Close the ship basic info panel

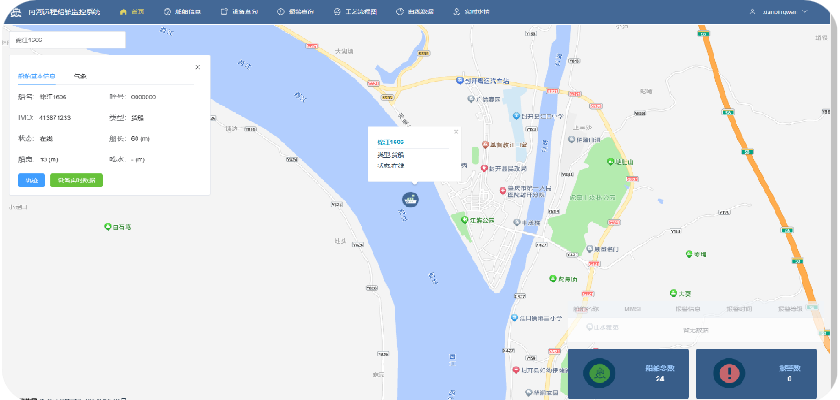click(x=197, y=67)
